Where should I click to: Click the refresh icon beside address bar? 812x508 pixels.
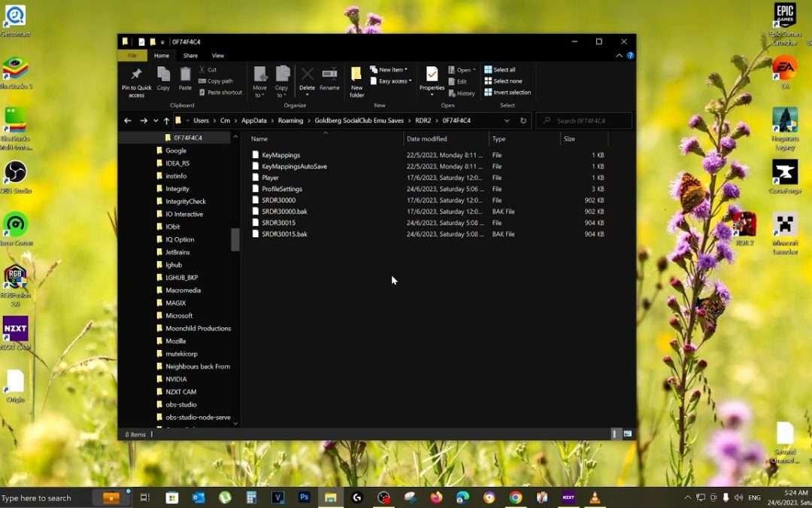(523, 120)
